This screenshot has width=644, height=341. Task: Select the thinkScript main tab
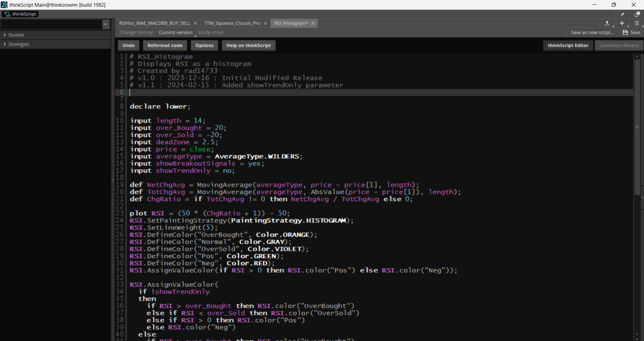20,14
